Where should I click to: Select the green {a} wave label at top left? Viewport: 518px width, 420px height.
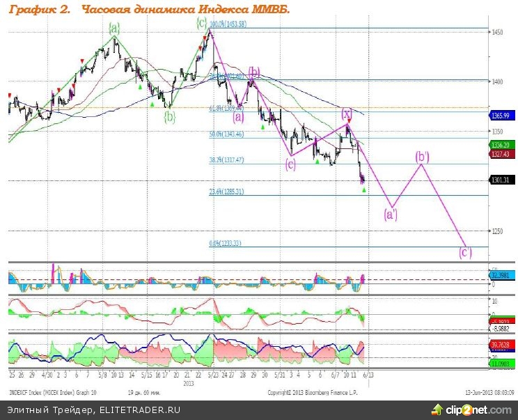pos(114,28)
